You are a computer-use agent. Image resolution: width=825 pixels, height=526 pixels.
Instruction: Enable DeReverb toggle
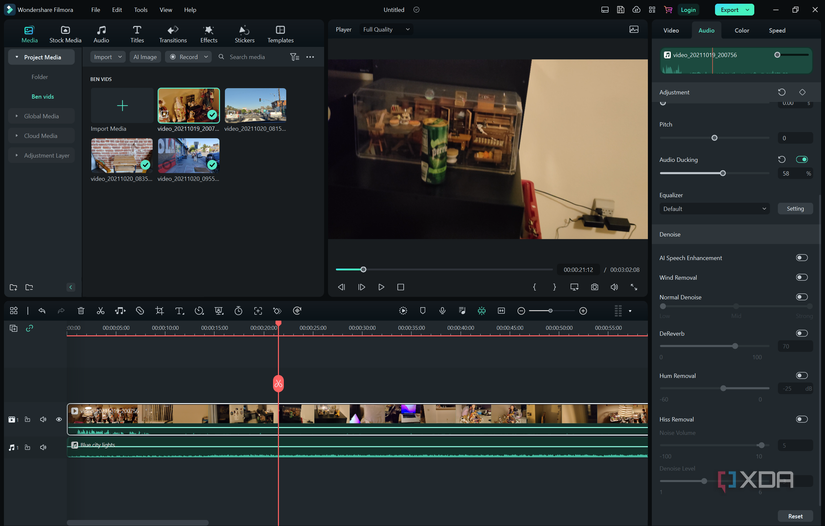[x=802, y=333]
